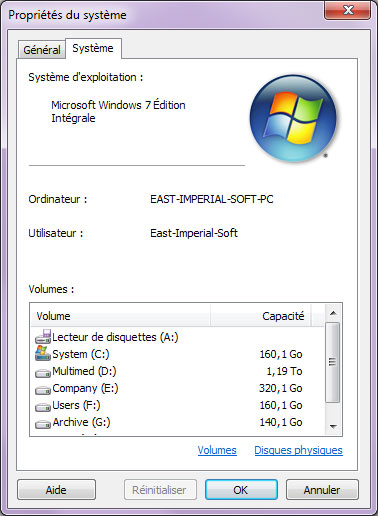This screenshot has width=378, height=516.
Task: Click the Company (E:) drive icon
Action: (x=43, y=390)
